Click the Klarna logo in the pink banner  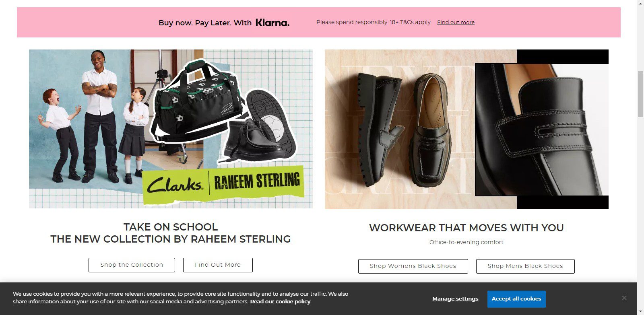click(272, 23)
